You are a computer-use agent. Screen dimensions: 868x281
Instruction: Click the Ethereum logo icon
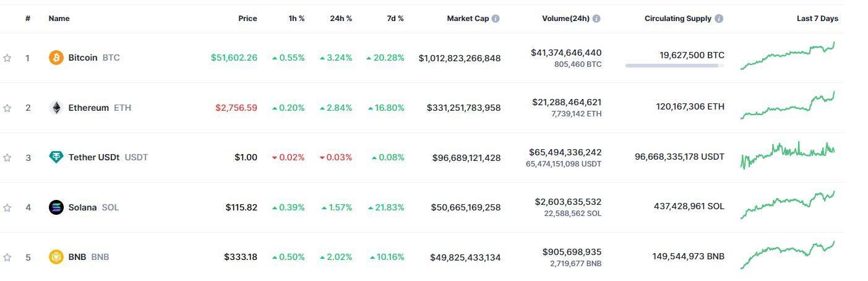click(x=56, y=108)
